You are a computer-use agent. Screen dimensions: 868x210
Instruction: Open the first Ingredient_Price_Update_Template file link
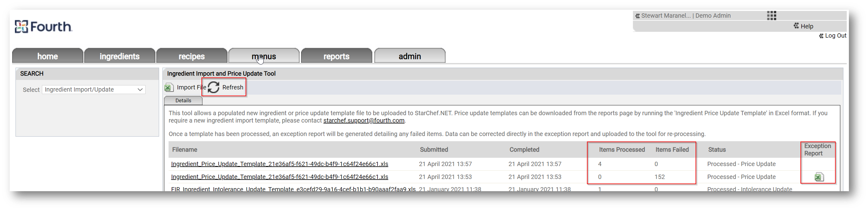click(x=280, y=164)
